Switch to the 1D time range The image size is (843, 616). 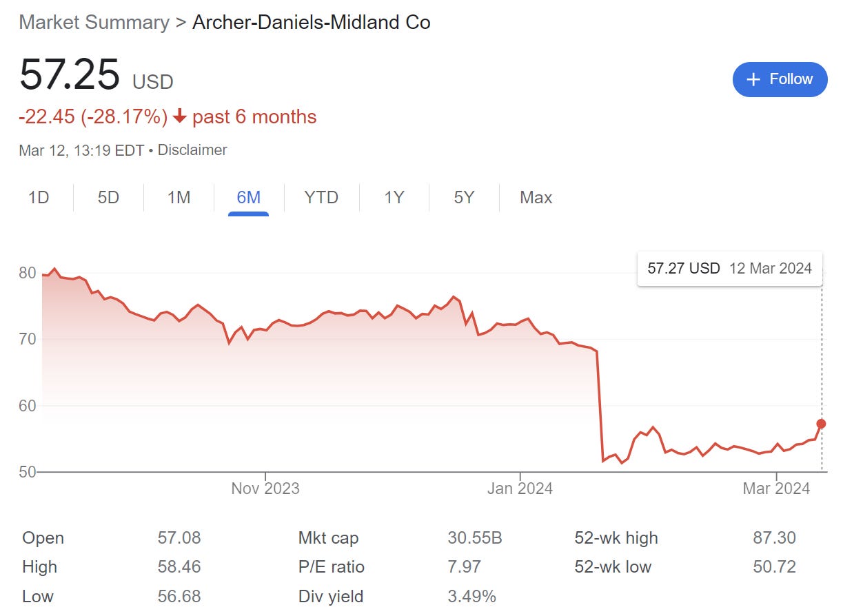tap(39, 198)
